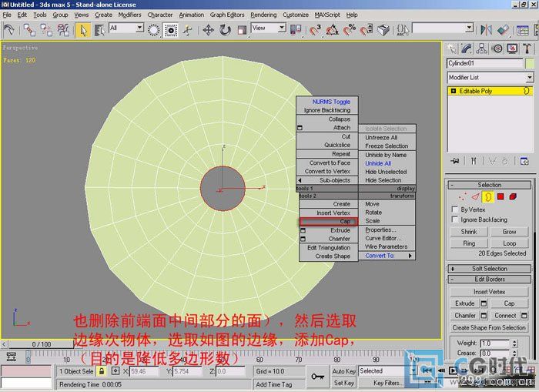Open the named selection sets dropdown
Viewport: 539px width, 392px height.
[x=469, y=28]
